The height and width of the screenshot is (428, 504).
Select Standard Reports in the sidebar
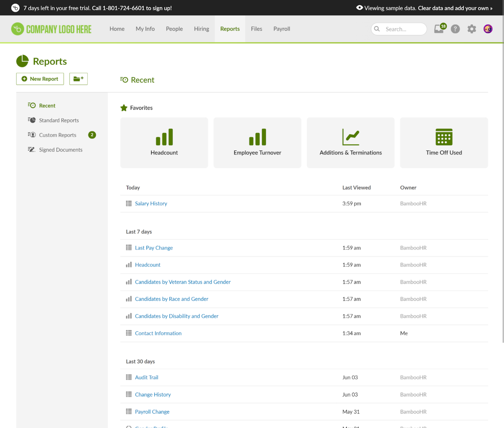coord(59,120)
